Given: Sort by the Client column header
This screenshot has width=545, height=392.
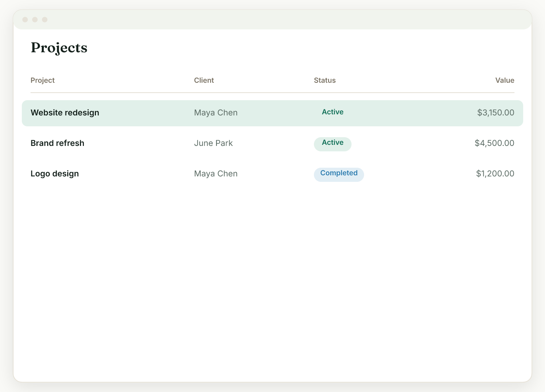Looking at the screenshot, I should coord(204,80).
